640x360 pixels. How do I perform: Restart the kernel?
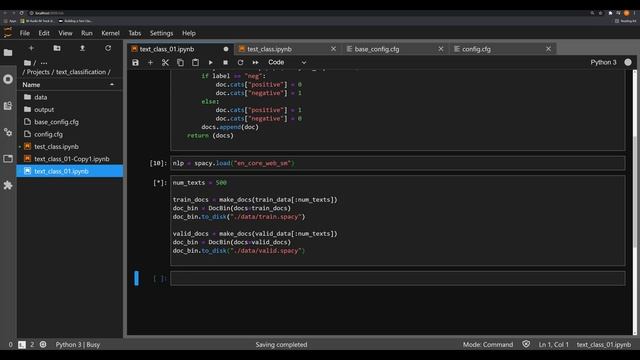coord(240,62)
